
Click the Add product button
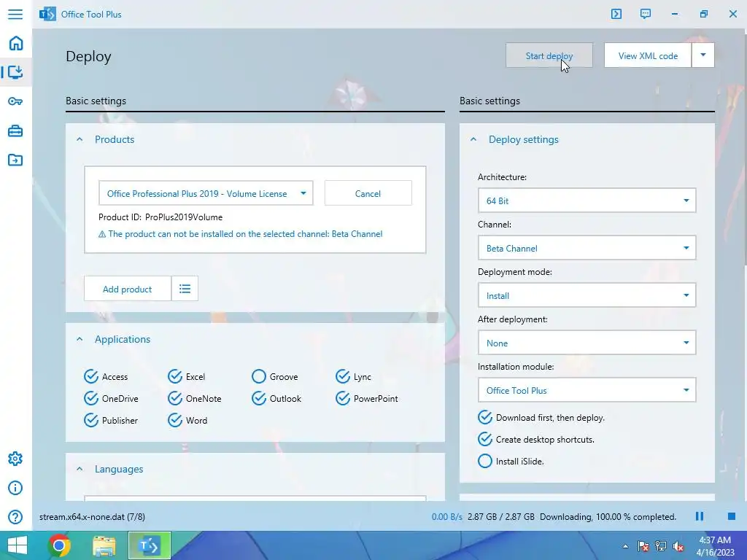point(127,289)
